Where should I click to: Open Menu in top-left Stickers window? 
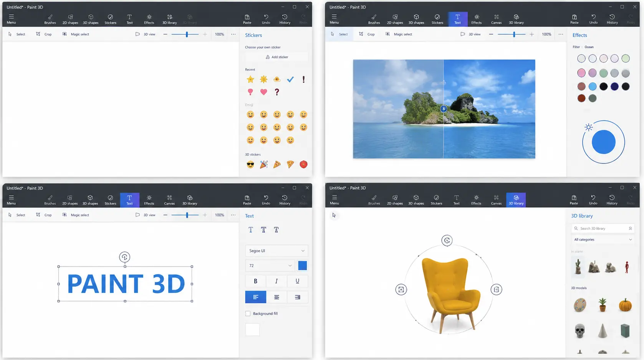11,19
